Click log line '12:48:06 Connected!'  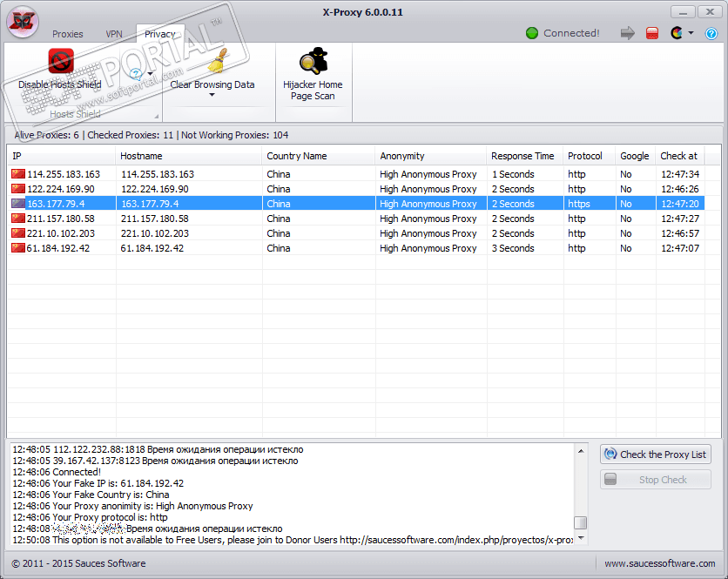tap(57, 472)
